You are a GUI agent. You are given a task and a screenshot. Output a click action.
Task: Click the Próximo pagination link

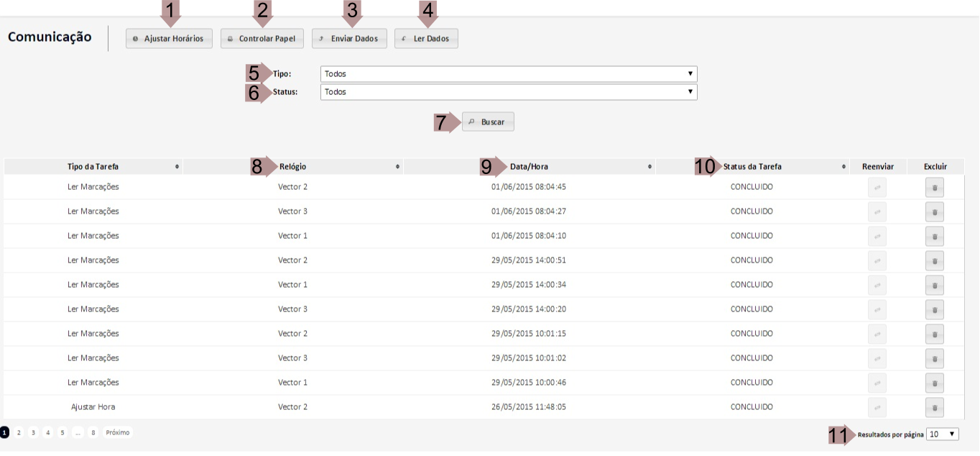118,433
